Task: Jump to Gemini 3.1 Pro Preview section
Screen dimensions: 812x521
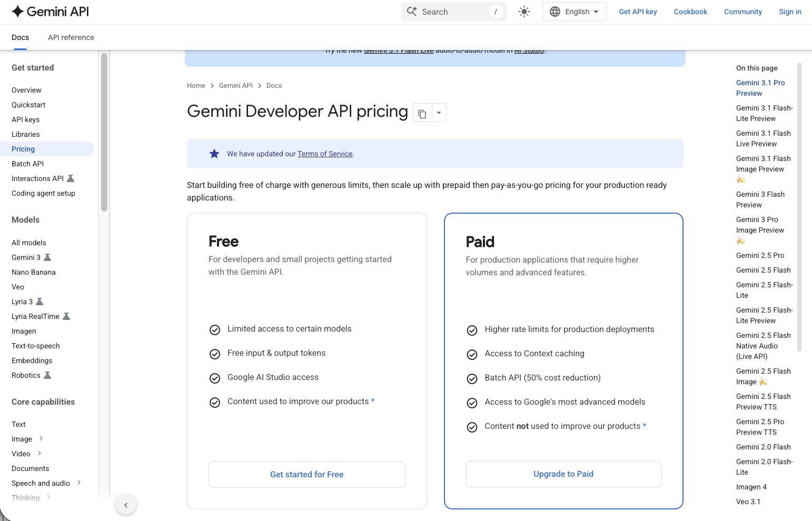Action: point(760,88)
